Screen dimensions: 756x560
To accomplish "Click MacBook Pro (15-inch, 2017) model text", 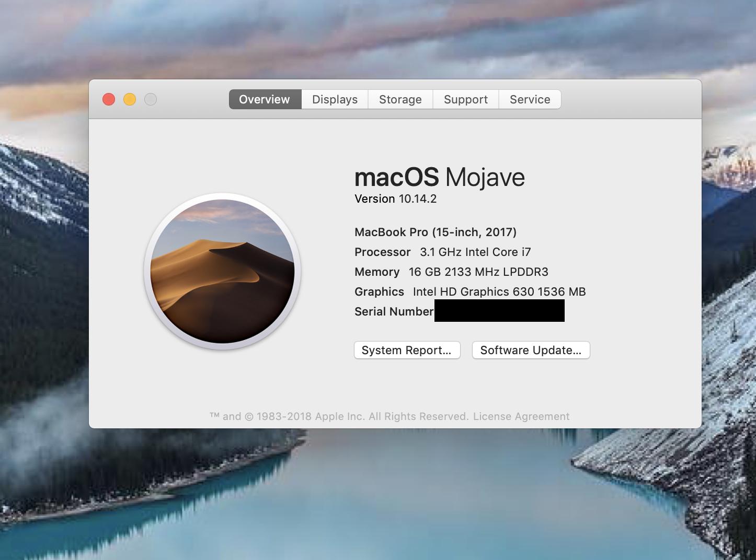I will click(x=436, y=232).
